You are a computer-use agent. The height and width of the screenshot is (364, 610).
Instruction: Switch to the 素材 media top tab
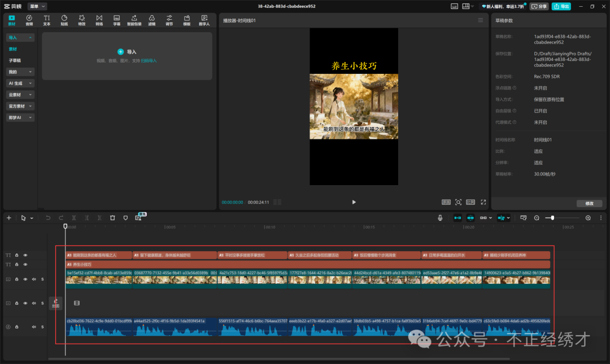pyautogui.click(x=12, y=20)
